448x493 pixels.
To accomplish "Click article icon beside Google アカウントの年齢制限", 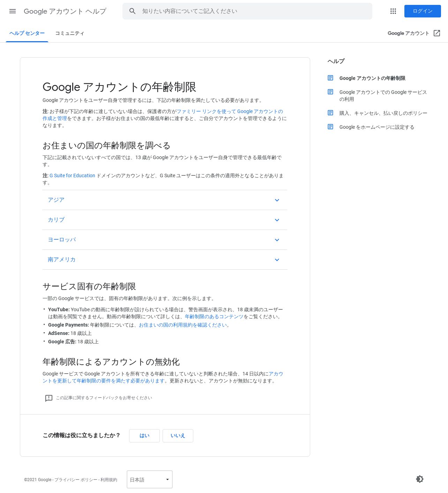I will coord(330,78).
